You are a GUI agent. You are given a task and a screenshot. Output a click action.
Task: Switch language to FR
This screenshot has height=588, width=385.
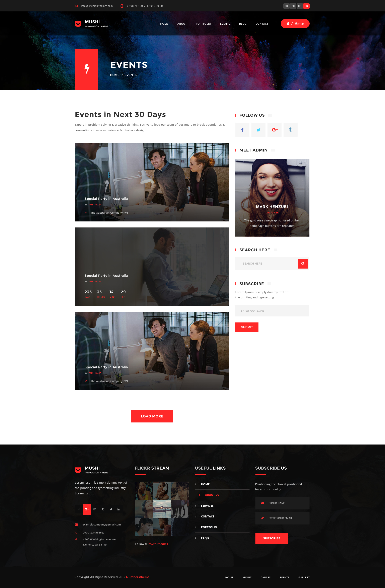[286, 6]
